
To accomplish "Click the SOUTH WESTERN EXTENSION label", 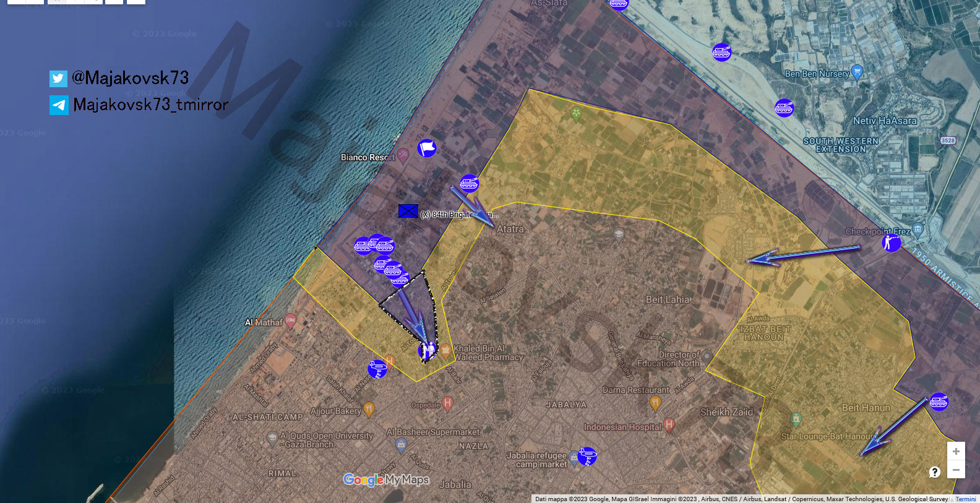I will (841, 145).
